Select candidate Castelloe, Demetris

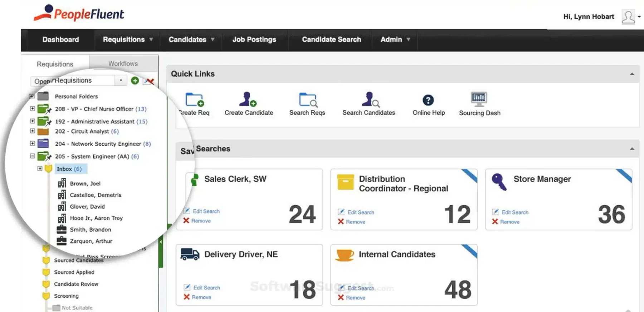click(96, 195)
